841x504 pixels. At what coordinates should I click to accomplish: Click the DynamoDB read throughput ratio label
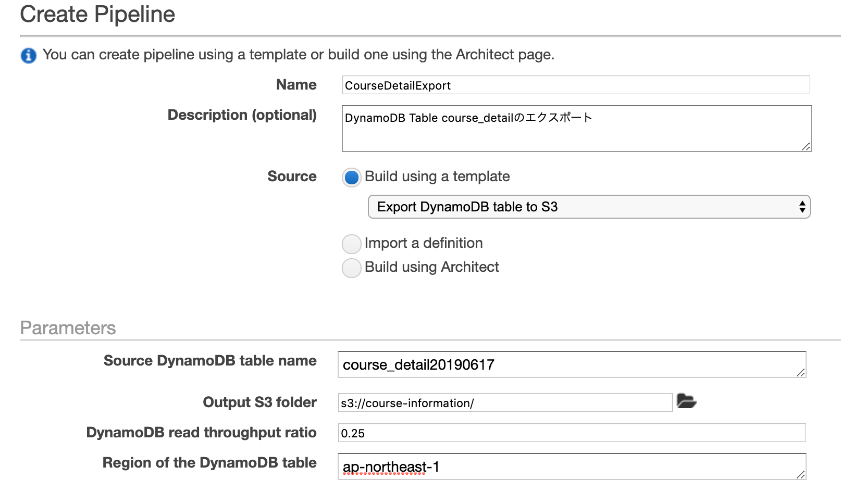tap(201, 433)
